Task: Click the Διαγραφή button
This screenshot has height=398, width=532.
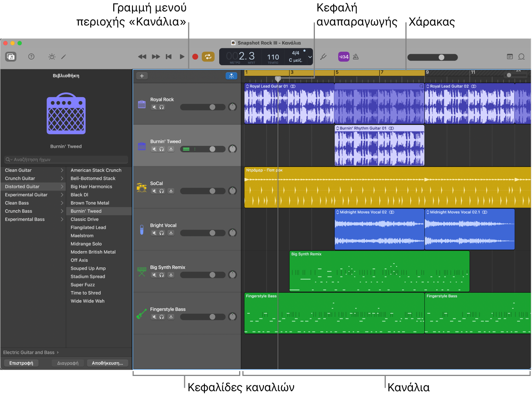Action: (68, 363)
